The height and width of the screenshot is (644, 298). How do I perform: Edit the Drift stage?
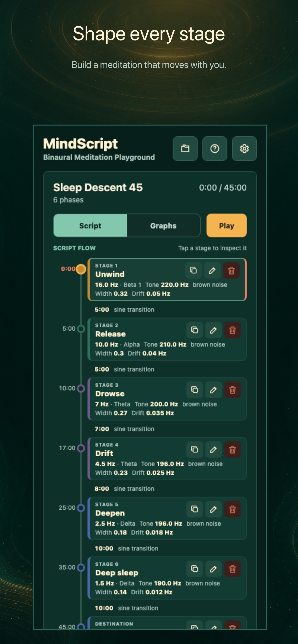pos(213,449)
